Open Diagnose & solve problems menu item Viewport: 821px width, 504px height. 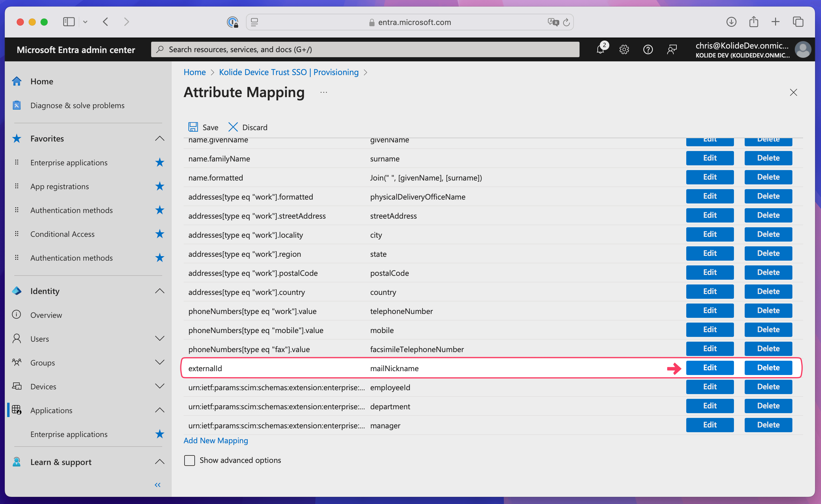point(77,105)
